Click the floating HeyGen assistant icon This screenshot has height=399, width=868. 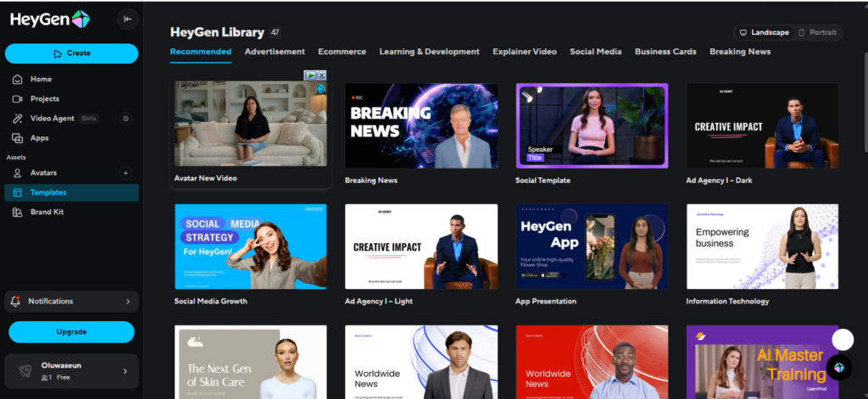coord(838,367)
